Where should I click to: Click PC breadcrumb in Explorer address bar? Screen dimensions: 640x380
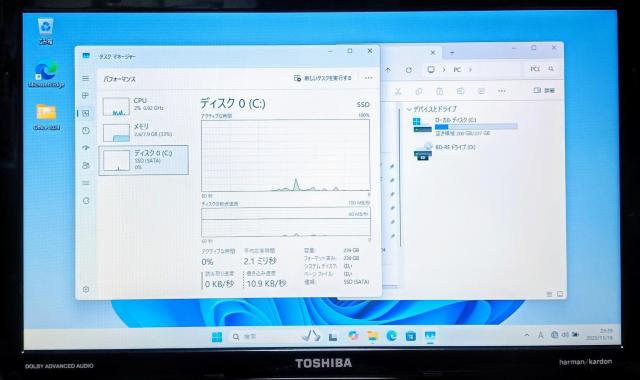(x=457, y=70)
